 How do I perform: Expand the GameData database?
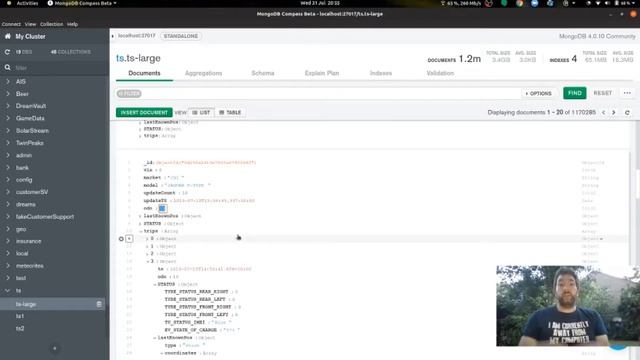(8, 118)
